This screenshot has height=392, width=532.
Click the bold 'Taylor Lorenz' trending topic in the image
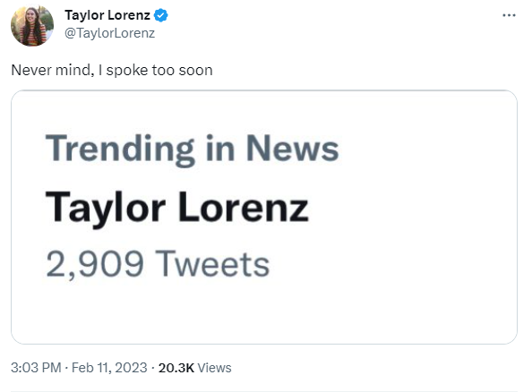coord(177,208)
